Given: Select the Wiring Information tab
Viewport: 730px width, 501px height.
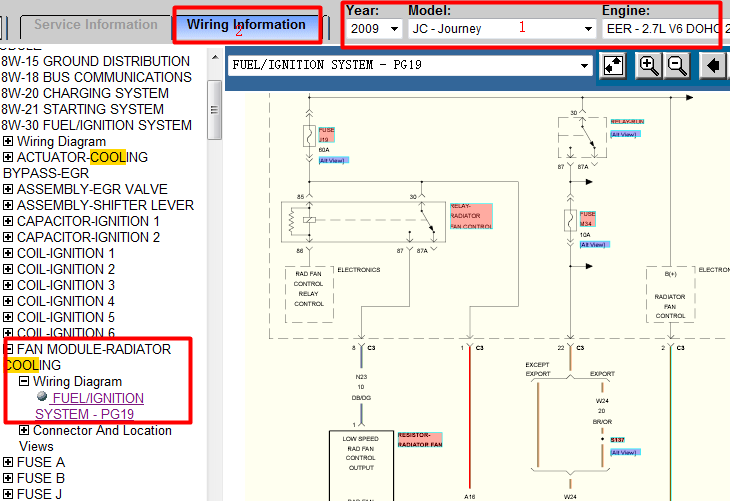Looking at the screenshot, I should 246,24.
